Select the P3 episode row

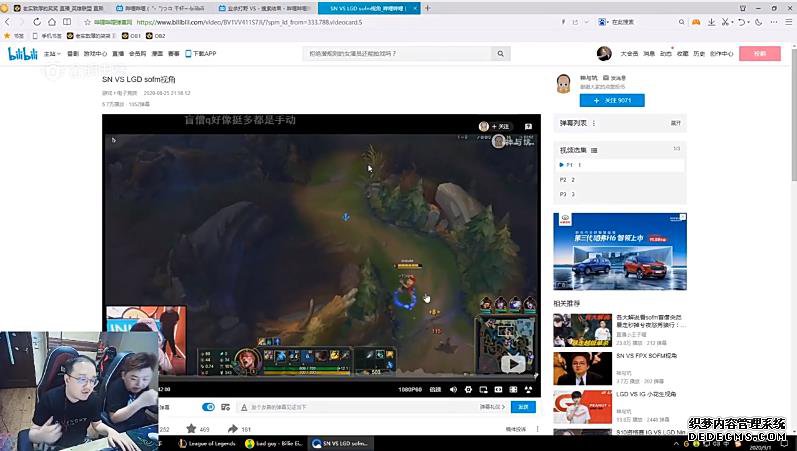pos(620,194)
